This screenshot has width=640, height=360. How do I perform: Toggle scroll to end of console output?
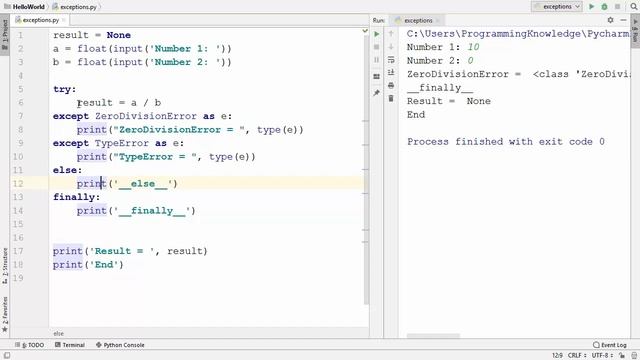pos(391,73)
